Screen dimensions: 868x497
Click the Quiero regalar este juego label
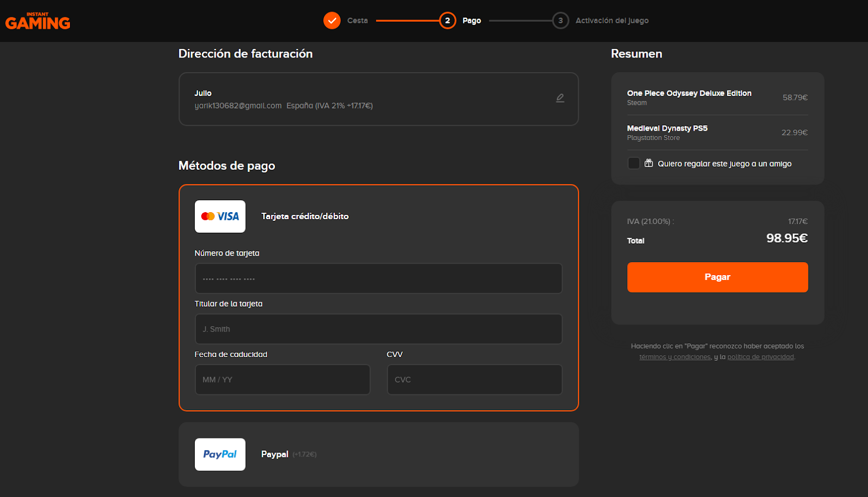pos(725,164)
